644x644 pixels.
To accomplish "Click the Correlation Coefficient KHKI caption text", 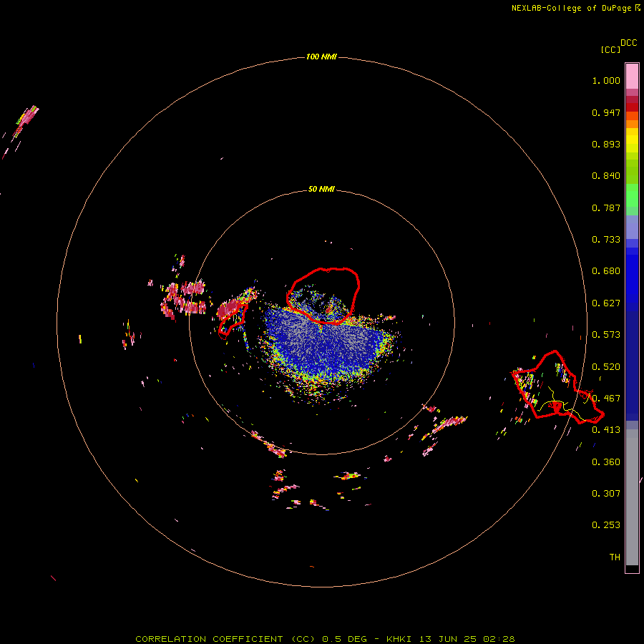I will coord(325,639).
